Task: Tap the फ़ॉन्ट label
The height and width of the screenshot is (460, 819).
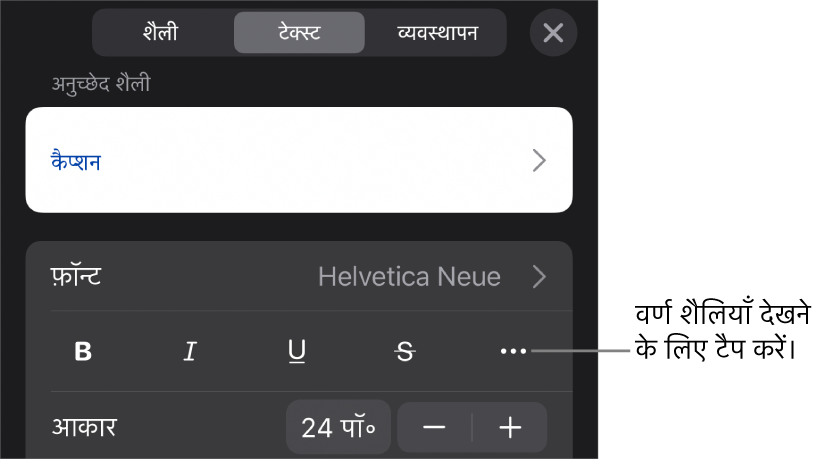Action: point(76,277)
